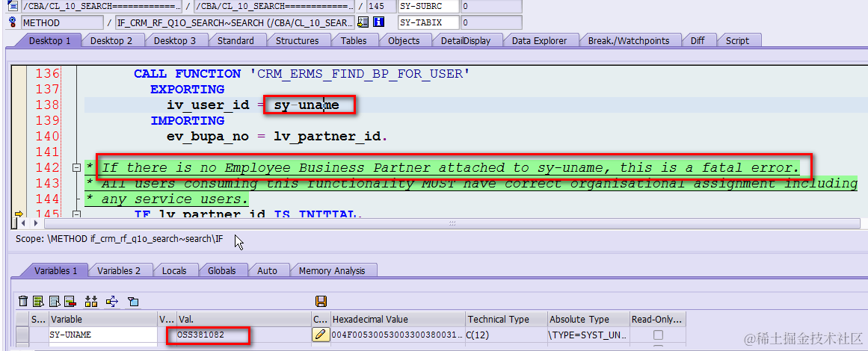Click the Read-Only column header
The height and width of the screenshot is (351, 868).
658,319
